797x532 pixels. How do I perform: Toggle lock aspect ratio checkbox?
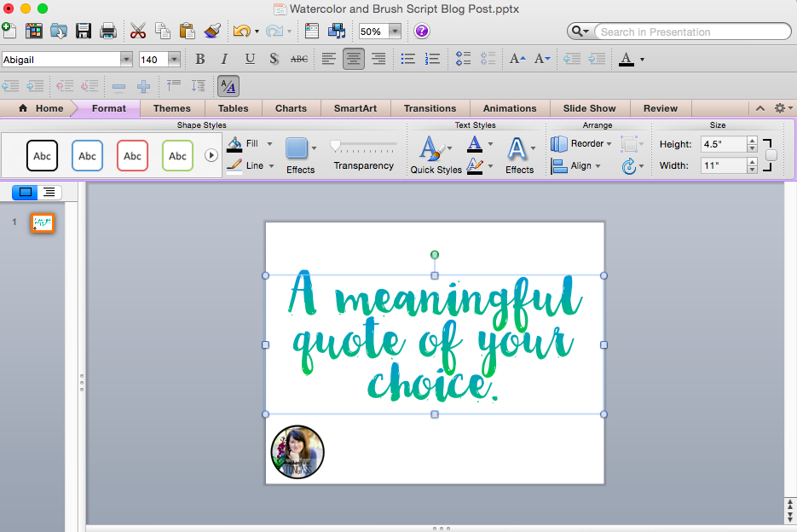coord(771,155)
